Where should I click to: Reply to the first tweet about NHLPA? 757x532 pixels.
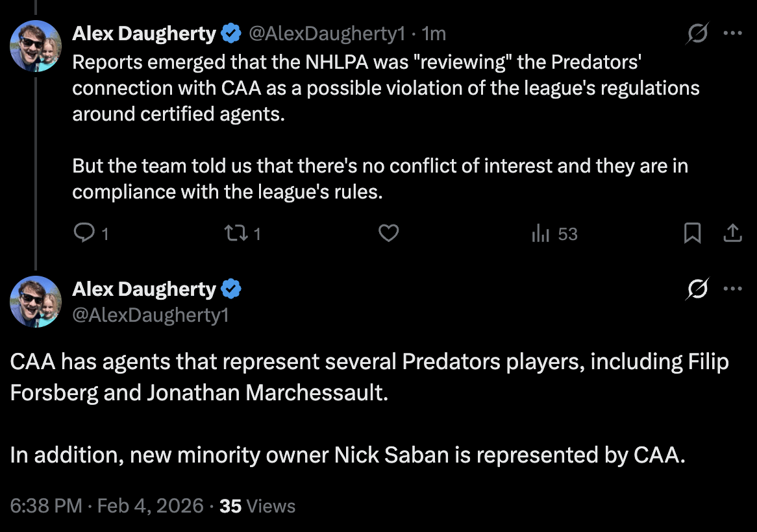(84, 233)
